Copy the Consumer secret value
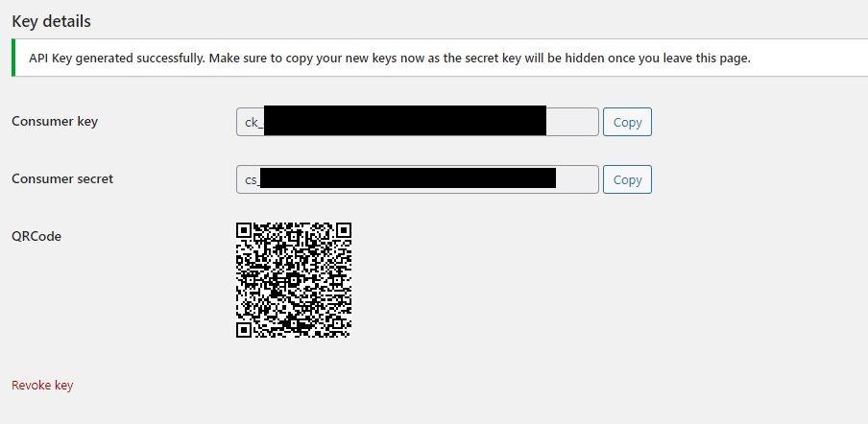 coord(627,179)
